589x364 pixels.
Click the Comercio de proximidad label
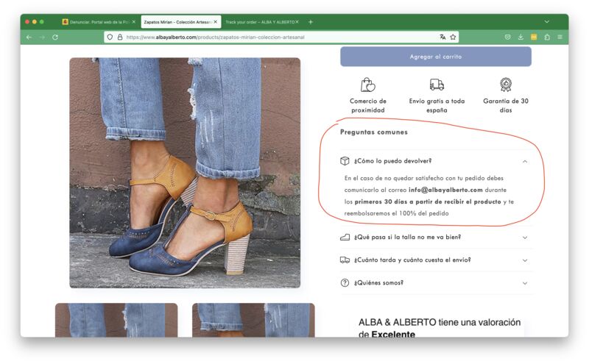[367, 105]
